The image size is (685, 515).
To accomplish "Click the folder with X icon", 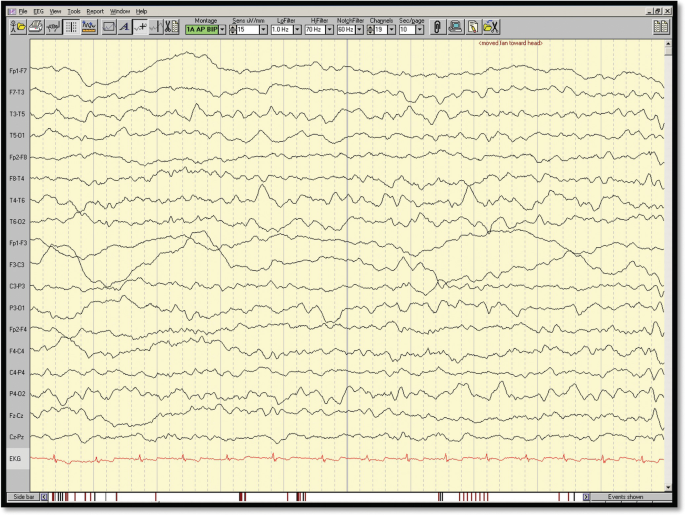I will tap(490, 27).
